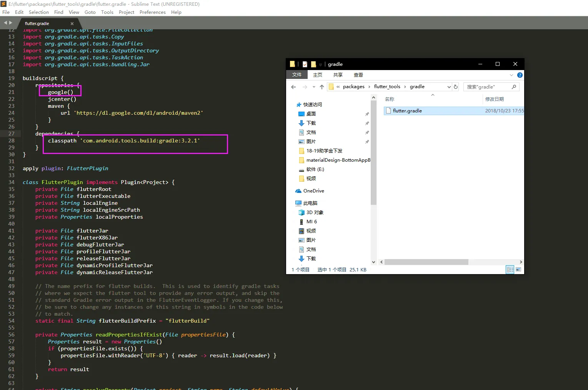Image resolution: width=588 pixels, height=390 pixels.
Task: Open the 查看 ribbon tab
Action: click(358, 75)
